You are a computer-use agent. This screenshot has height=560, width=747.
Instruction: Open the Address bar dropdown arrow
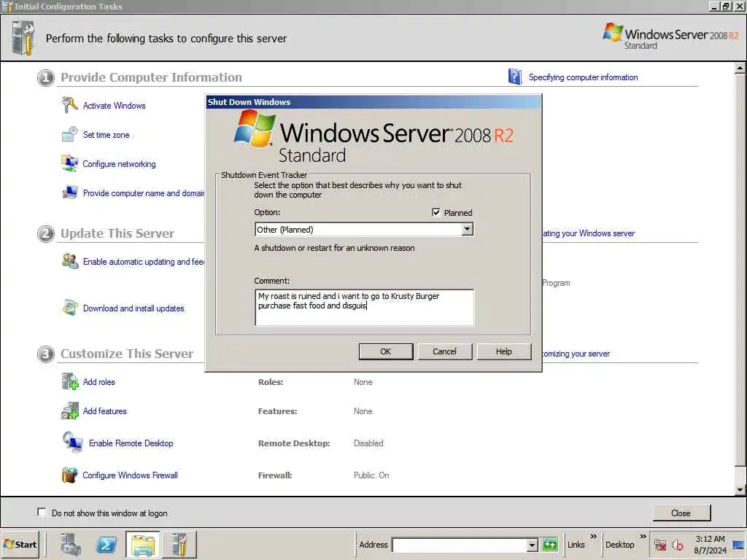pos(532,545)
